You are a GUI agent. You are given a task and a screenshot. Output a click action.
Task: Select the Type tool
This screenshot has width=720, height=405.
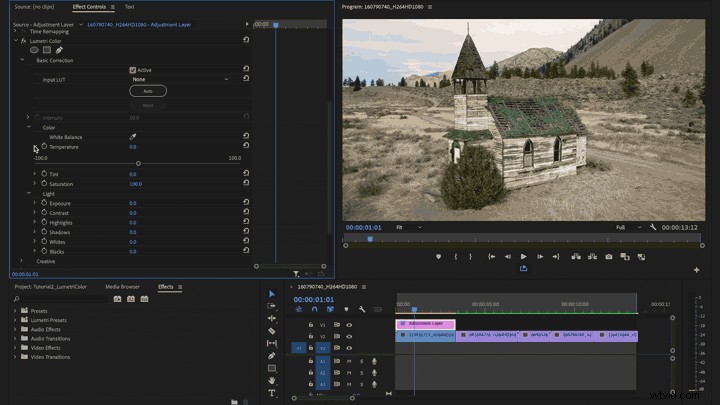(272, 393)
